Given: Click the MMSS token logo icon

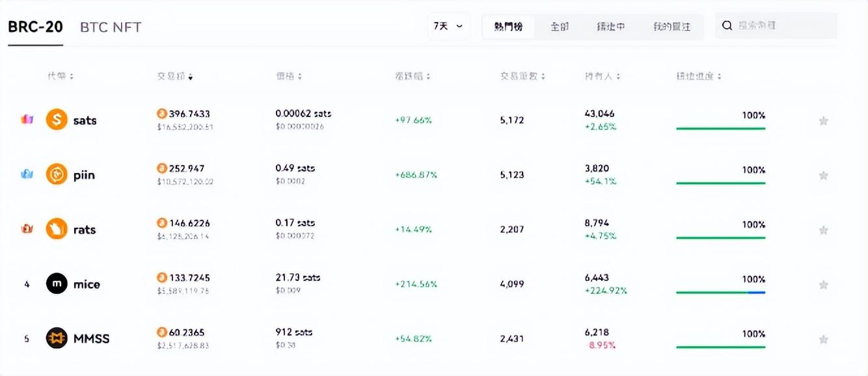Looking at the screenshot, I should [57, 338].
